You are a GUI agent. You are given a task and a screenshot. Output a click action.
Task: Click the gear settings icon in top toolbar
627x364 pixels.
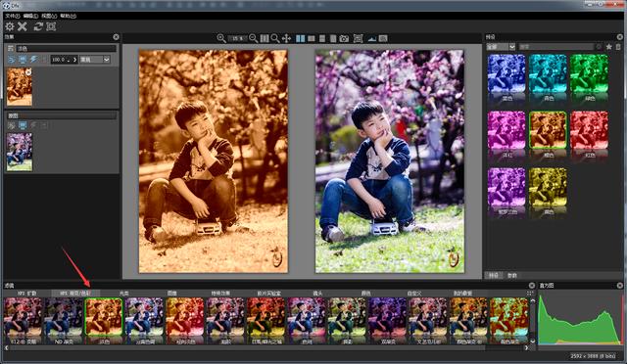(x=9, y=26)
